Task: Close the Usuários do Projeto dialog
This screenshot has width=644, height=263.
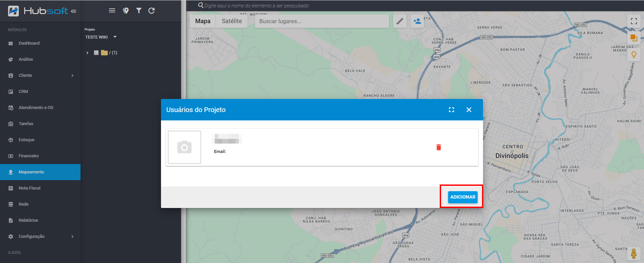Action: coord(469,110)
